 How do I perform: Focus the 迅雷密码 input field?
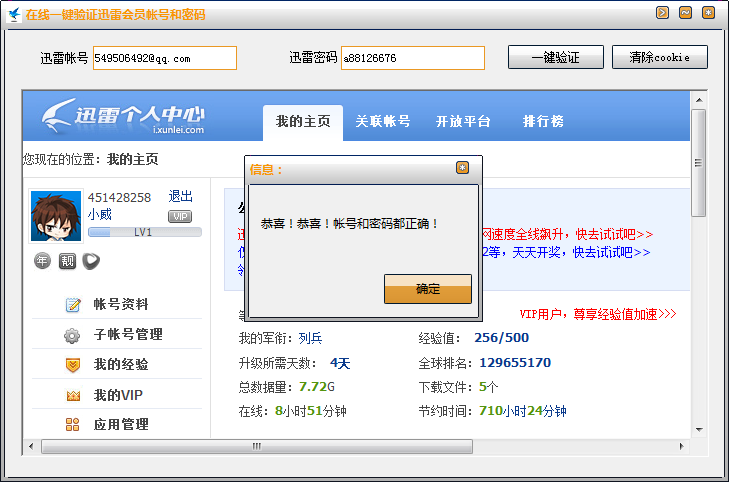pos(413,58)
